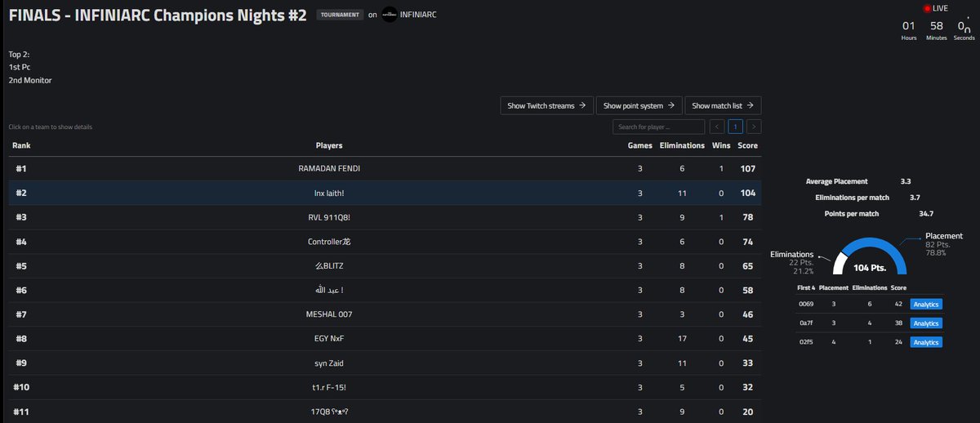Viewport: 980px width, 423px height.
Task: Expand rank #6 team details
Action: (x=385, y=290)
